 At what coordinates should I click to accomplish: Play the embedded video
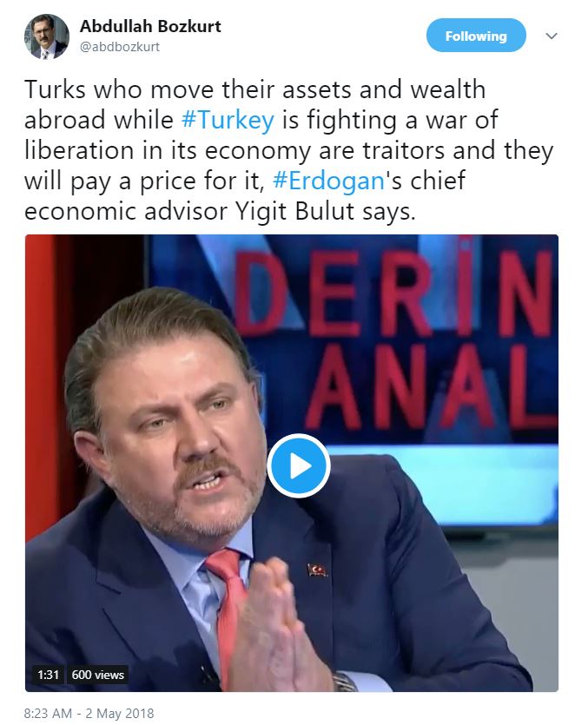(x=299, y=466)
